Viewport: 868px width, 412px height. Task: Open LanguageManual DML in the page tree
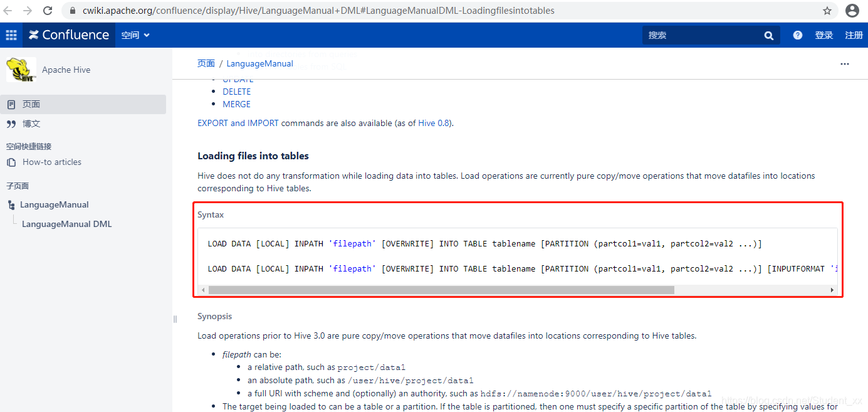(67, 224)
